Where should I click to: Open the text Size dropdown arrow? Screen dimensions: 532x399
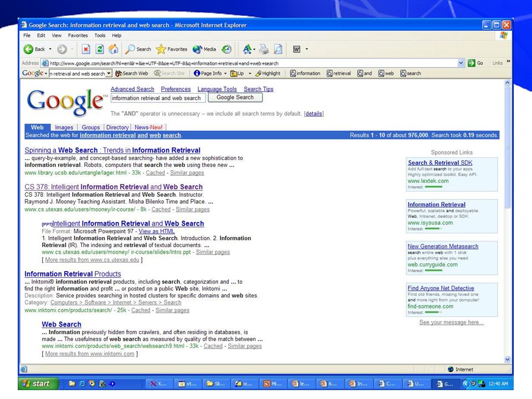(254, 49)
